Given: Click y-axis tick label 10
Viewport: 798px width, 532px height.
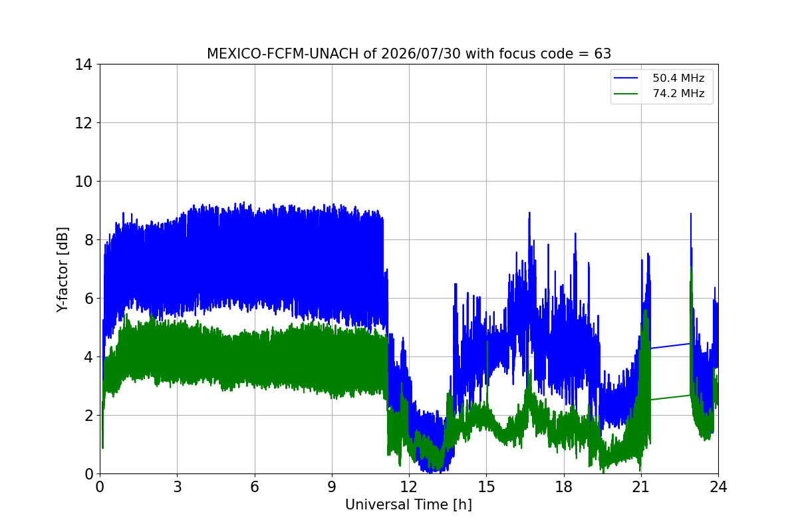Looking at the screenshot, I should [84, 182].
